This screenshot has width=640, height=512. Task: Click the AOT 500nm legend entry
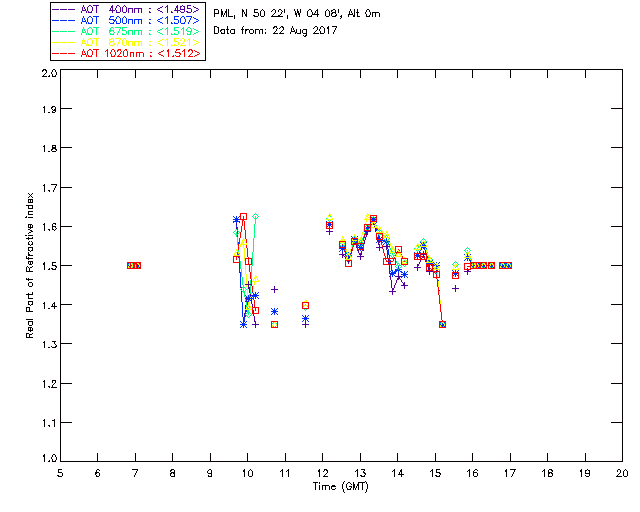point(127,20)
